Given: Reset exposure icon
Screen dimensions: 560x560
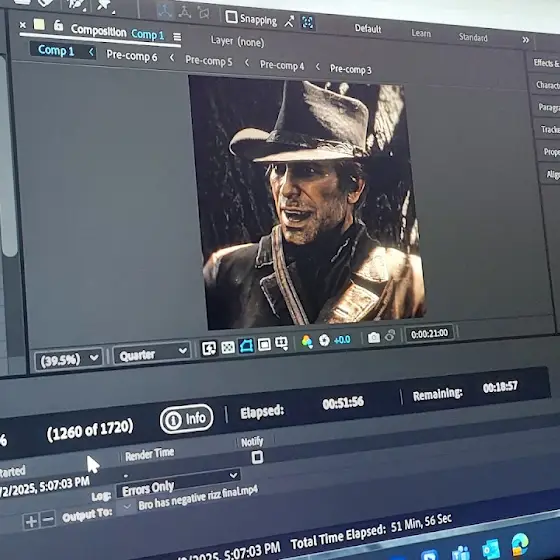Looking at the screenshot, I should (x=324, y=340).
